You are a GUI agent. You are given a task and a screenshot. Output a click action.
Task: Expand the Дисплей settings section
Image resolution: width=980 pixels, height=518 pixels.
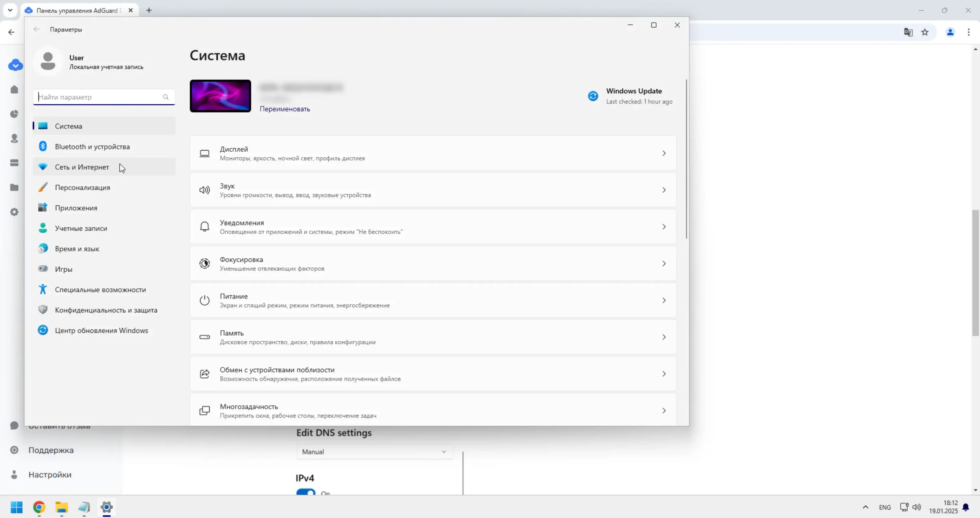click(433, 153)
